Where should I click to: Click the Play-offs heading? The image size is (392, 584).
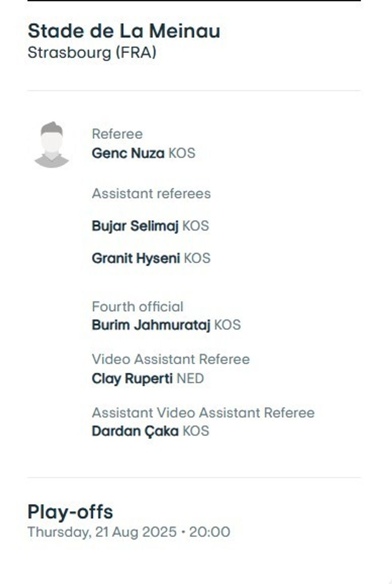pos(70,512)
